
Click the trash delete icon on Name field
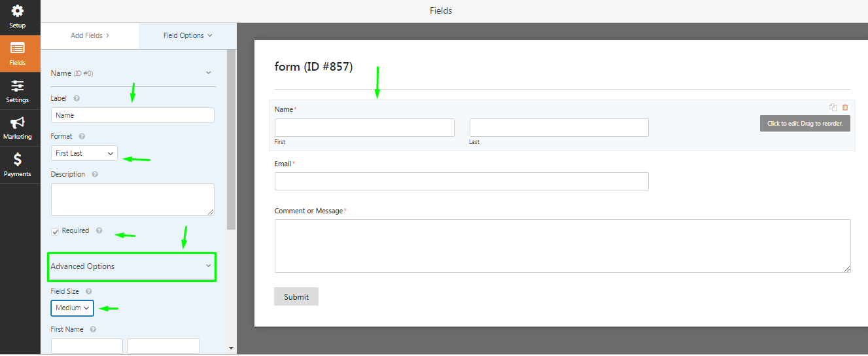(x=845, y=107)
